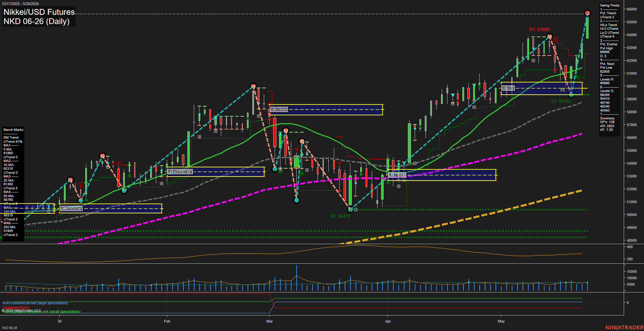Open the M:March monthly range label

pyautogui.click(x=279, y=109)
